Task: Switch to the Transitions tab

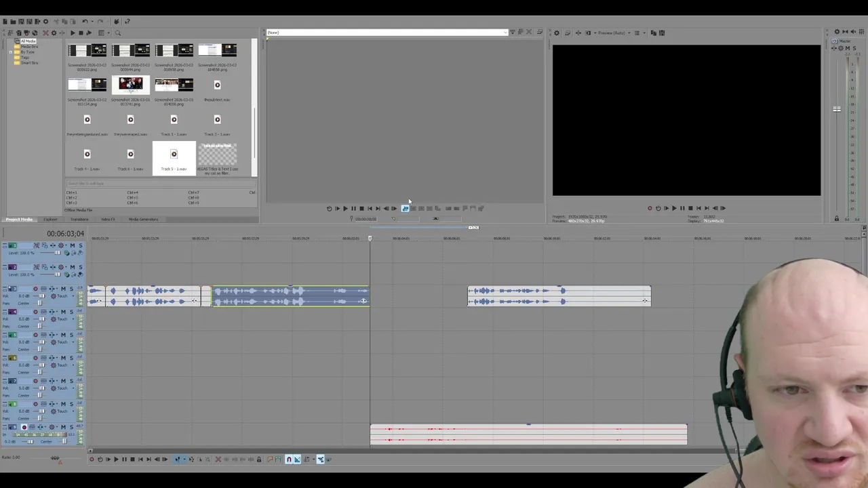Action: [79, 219]
